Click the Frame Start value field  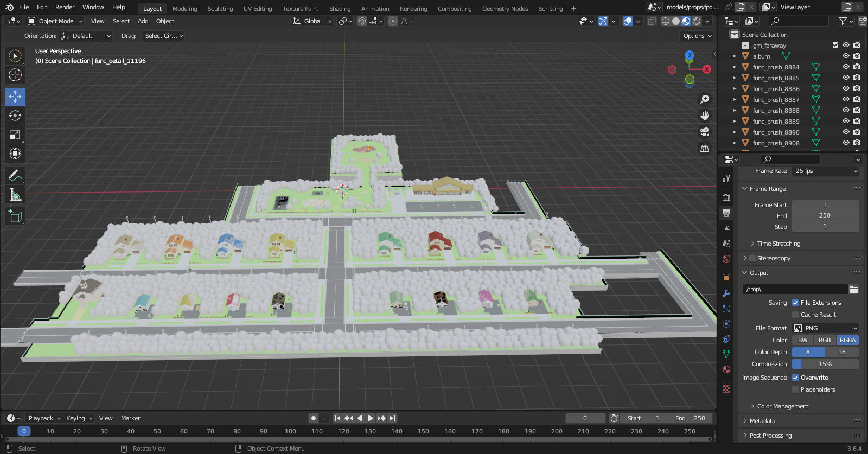point(825,205)
